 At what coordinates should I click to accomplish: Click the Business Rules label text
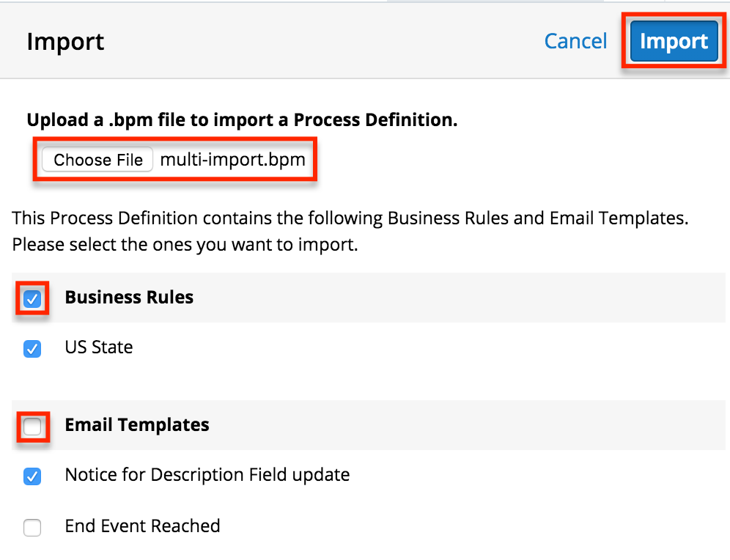pos(129,297)
